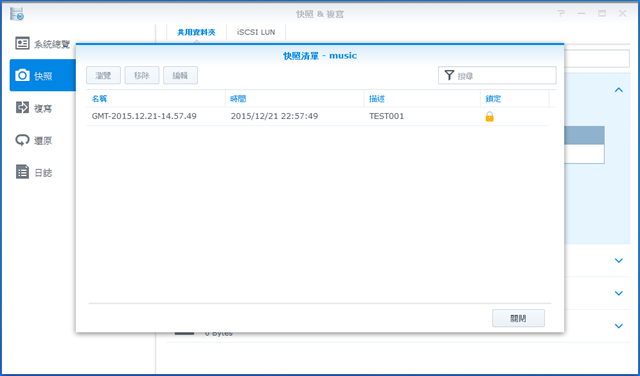The image size is (640, 376).
Task: Close the dialog with 關閉 button
Action: (x=518, y=318)
